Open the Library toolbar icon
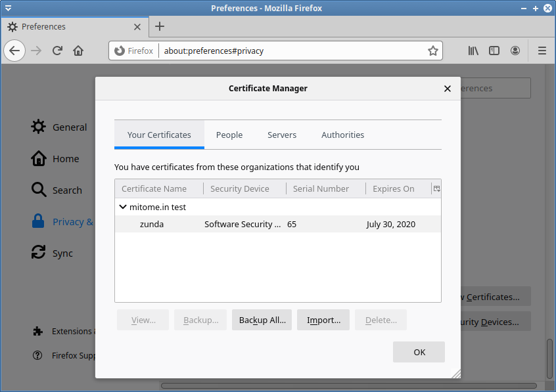 click(473, 51)
